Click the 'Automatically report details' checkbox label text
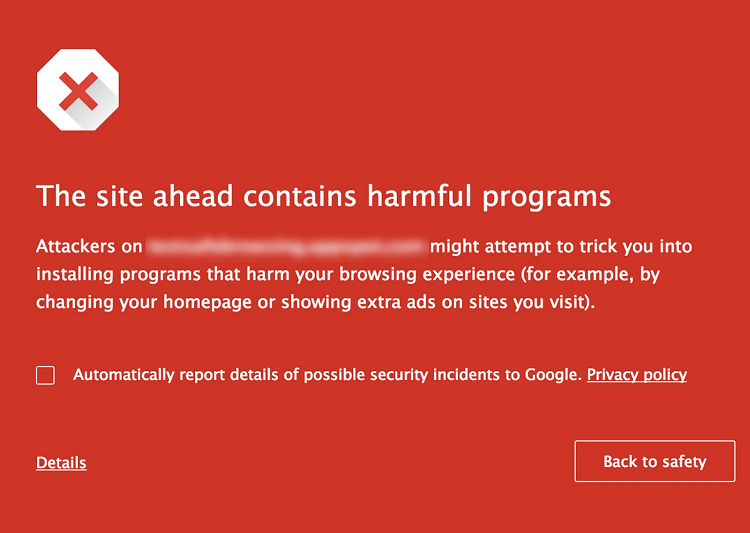This screenshot has width=750, height=533. tap(326, 375)
